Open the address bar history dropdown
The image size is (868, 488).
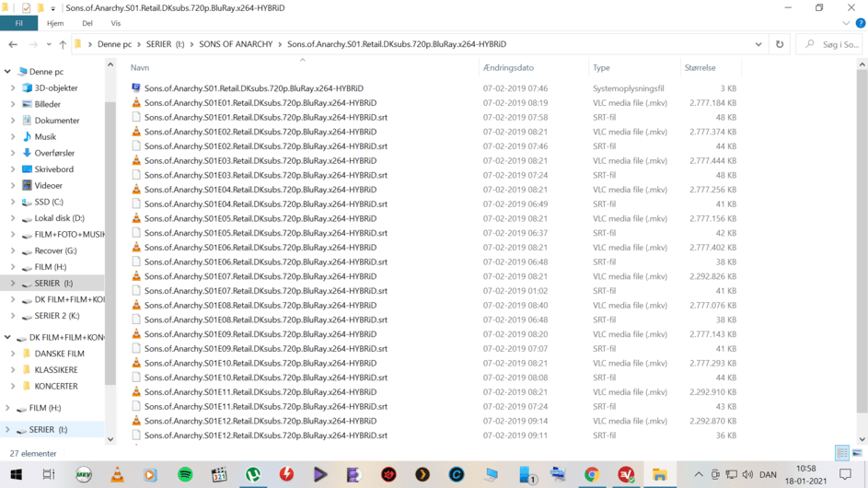click(758, 44)
